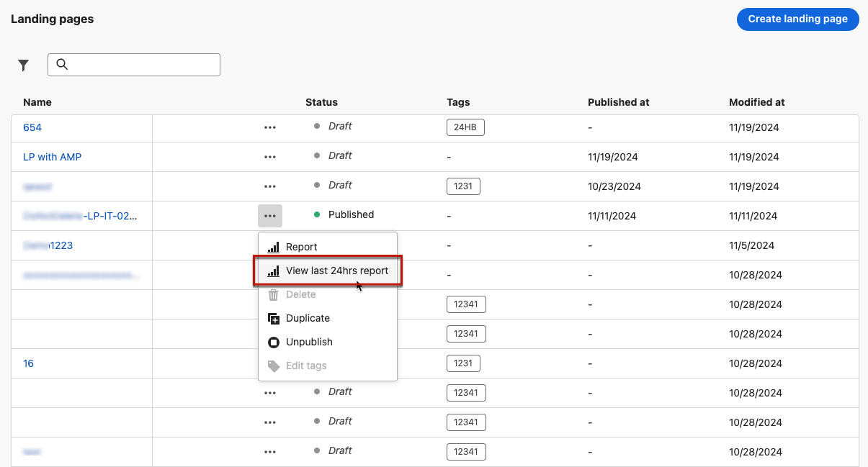Click the bar chart icon beside Report
The image size is (868, 467).
[274, 248]
